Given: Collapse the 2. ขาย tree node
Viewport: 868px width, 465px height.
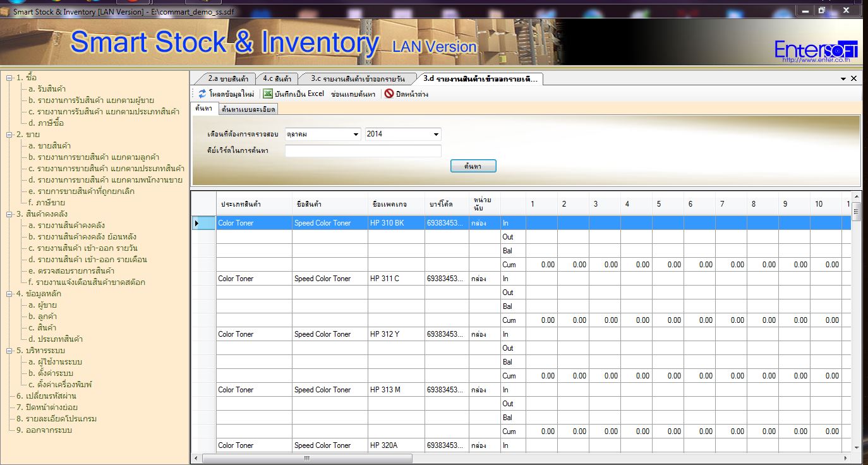Looking at the screenshot, I should coord(9,135).
